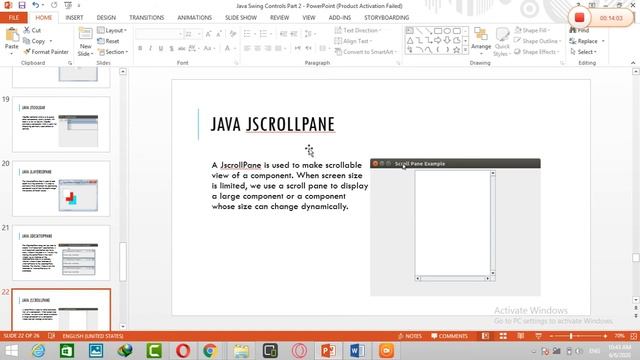Select the star shape in shapes gallery
The width and height of the screenshot is (640, 360).
tap(457, 50)
